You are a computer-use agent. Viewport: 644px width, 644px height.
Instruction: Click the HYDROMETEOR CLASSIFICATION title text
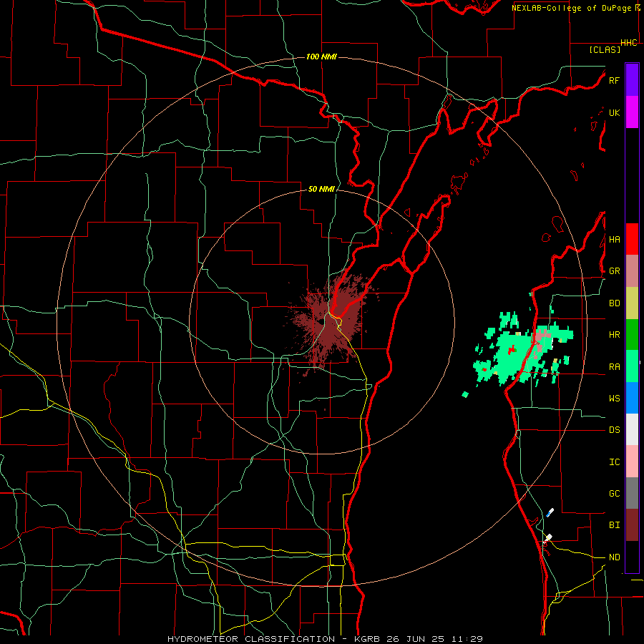coord(251,639)
